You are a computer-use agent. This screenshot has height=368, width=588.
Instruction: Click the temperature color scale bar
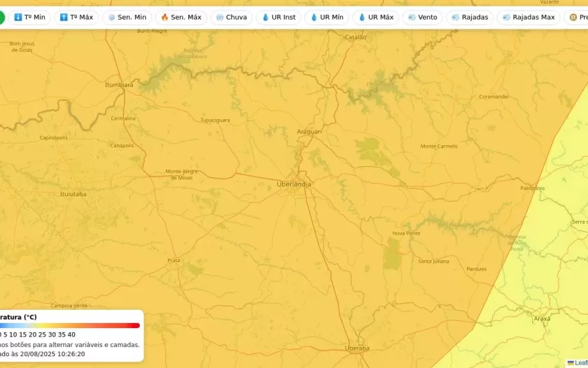click(70, 325)
